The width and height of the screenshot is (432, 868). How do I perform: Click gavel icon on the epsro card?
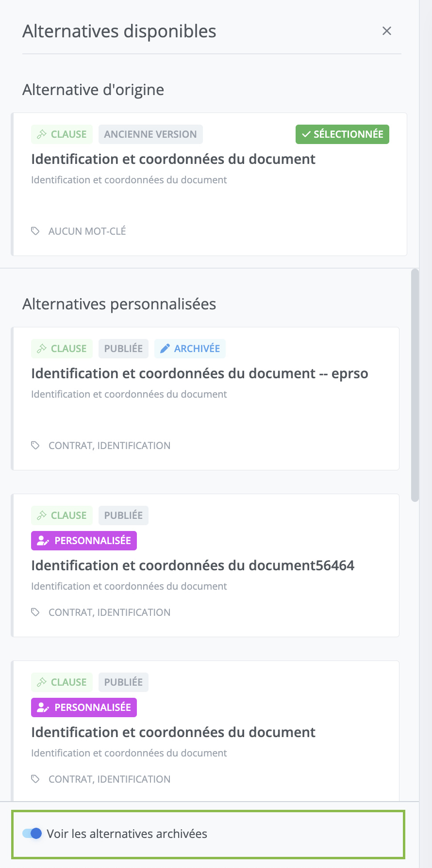42,349
